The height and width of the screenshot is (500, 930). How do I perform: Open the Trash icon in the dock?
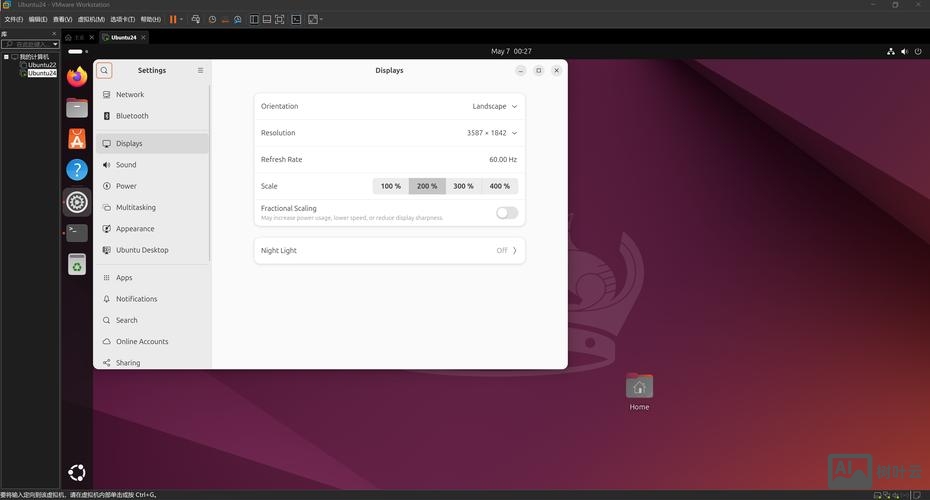click(77, 265)
